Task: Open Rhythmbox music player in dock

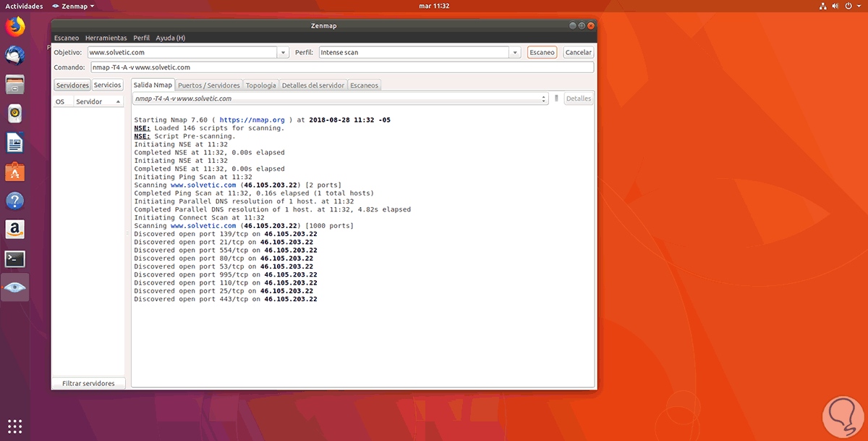Action: tap(15, 113)
